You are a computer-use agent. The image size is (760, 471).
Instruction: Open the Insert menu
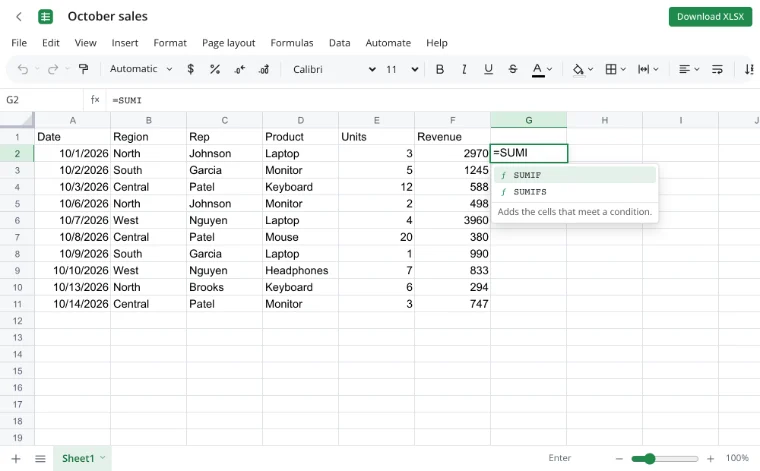pyautogui.click(x=125, y=43)
